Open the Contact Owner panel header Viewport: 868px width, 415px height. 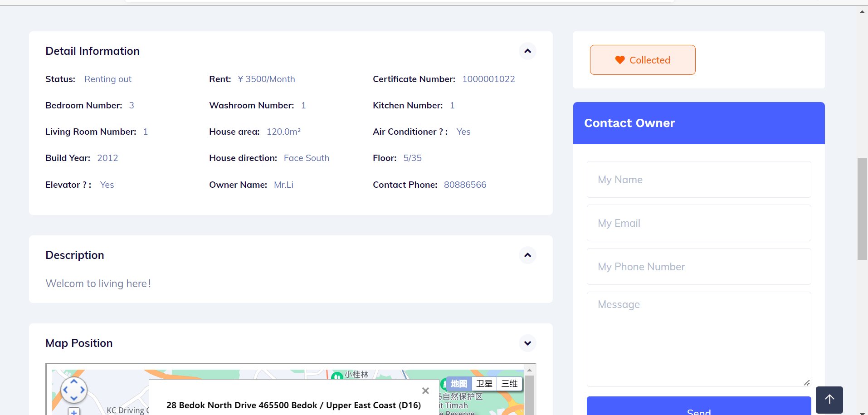pyautogui.click(x=629, y=123)
